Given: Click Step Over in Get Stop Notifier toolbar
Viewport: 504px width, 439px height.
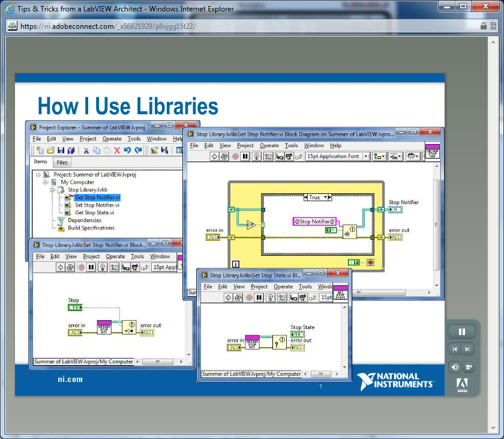Looking at the screenshot, I should [x=289, y=156].
